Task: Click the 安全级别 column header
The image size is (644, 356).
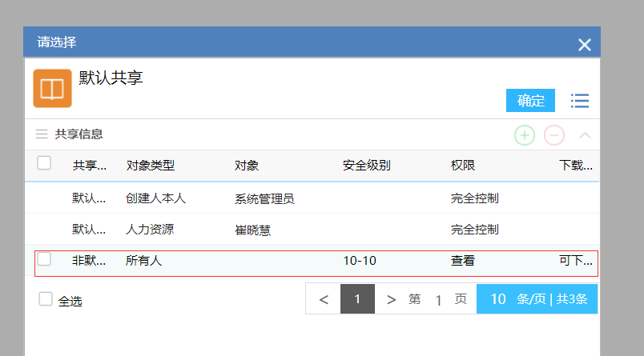Action: pyautogui.click(x=366, y=166)
